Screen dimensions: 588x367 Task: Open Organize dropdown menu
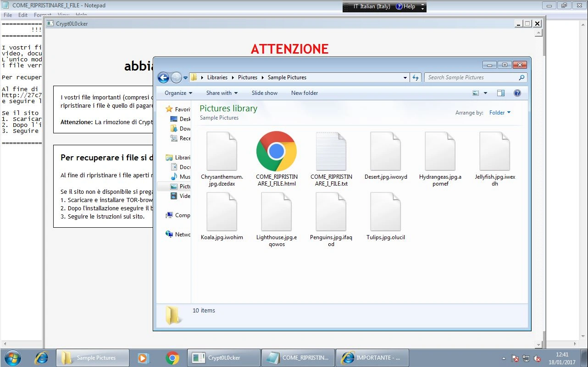coord(178,93)
